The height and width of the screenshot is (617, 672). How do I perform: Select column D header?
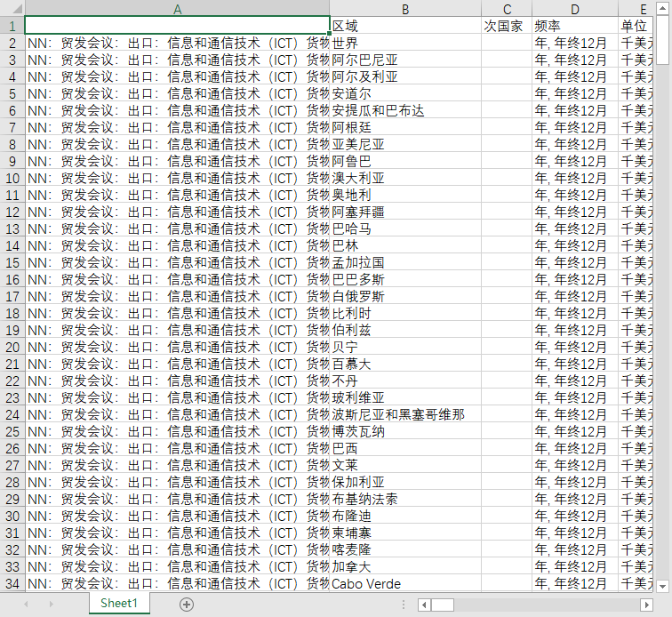click(575, 9)
